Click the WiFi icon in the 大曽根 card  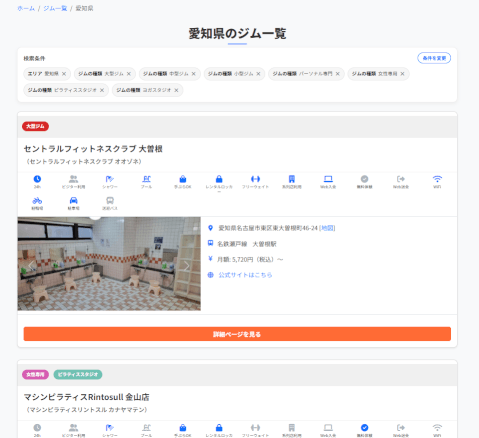click(437, 179)
